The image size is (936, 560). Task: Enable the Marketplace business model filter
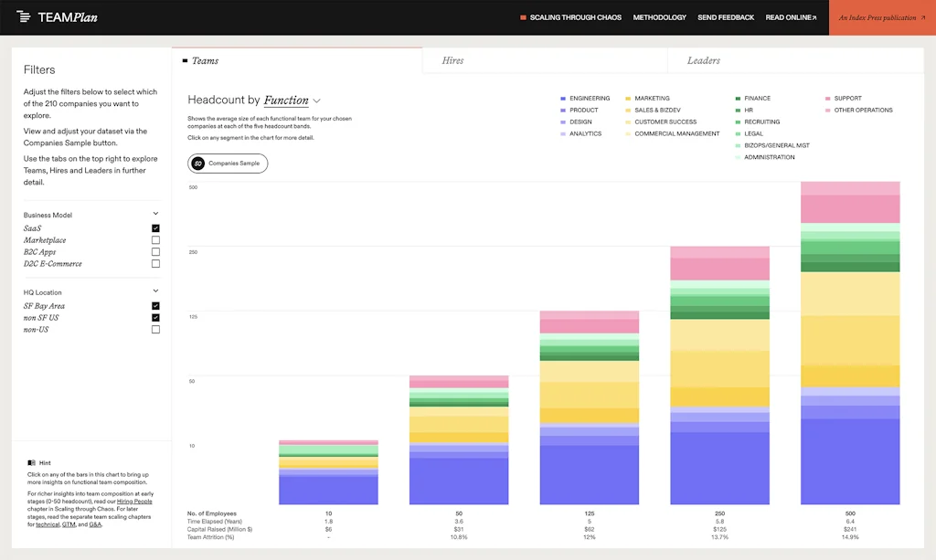pyautogui.click(x=155, y=240)
